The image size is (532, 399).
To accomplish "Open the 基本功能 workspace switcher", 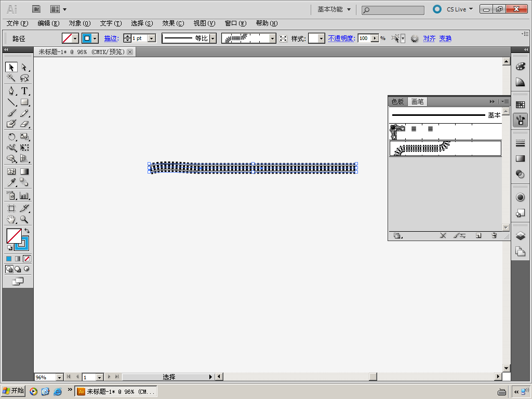I will (334, 9).
